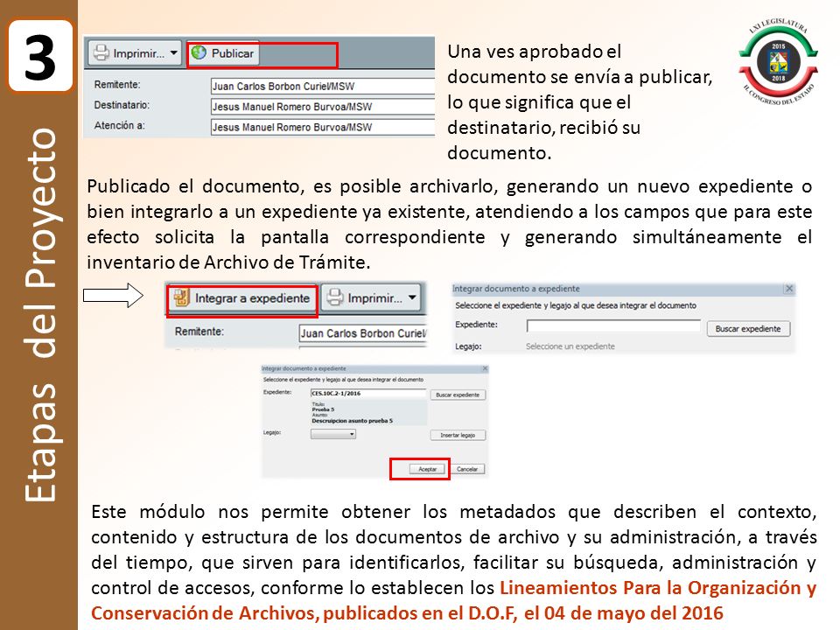The image size is (840, 630).
Task: Close the small Integrar documento a expediente dialog
Action: coord(485,368)
